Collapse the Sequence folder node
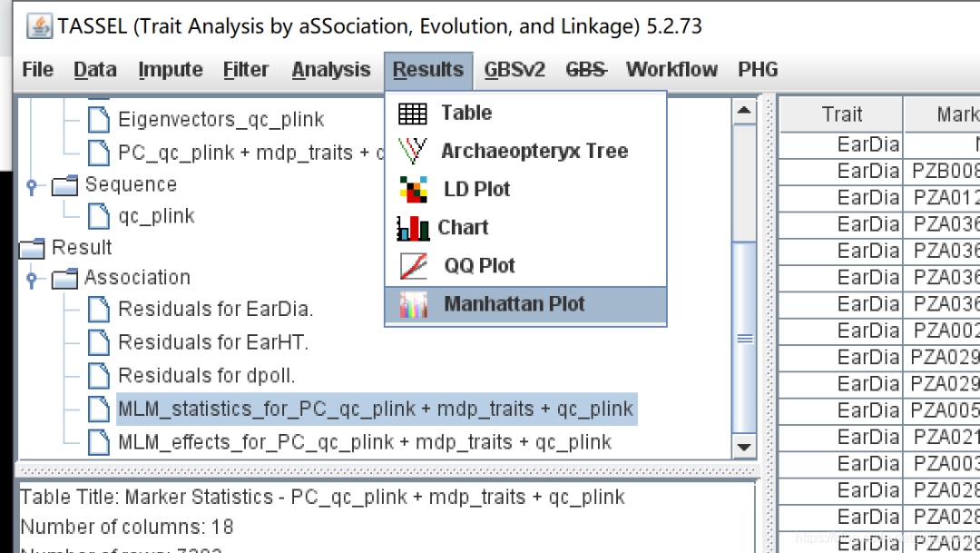The image size is (980, 553). pyautogui.click(x=32, y=185)
